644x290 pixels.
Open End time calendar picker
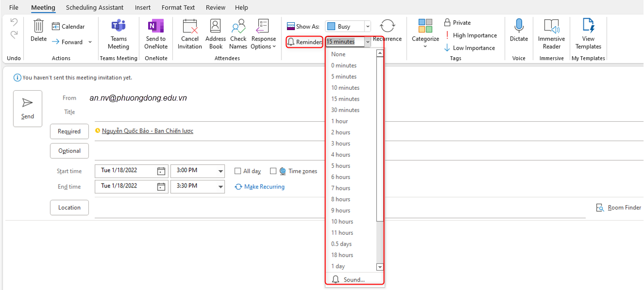(x=161, y=187)
